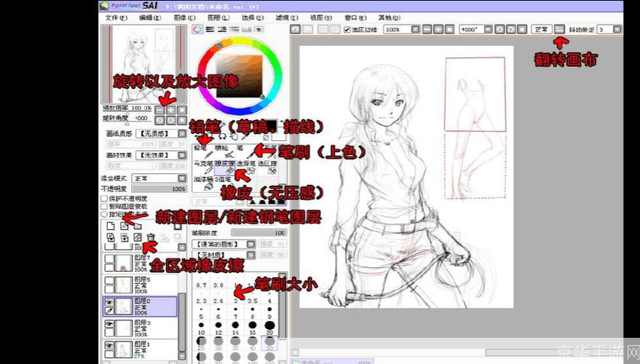Toggle the 保护不透明度 preserve opacity checkbox

point(104,199)
